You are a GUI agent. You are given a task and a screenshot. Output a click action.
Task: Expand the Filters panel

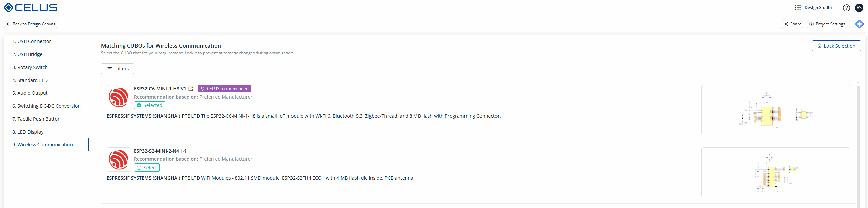point(117,69)
